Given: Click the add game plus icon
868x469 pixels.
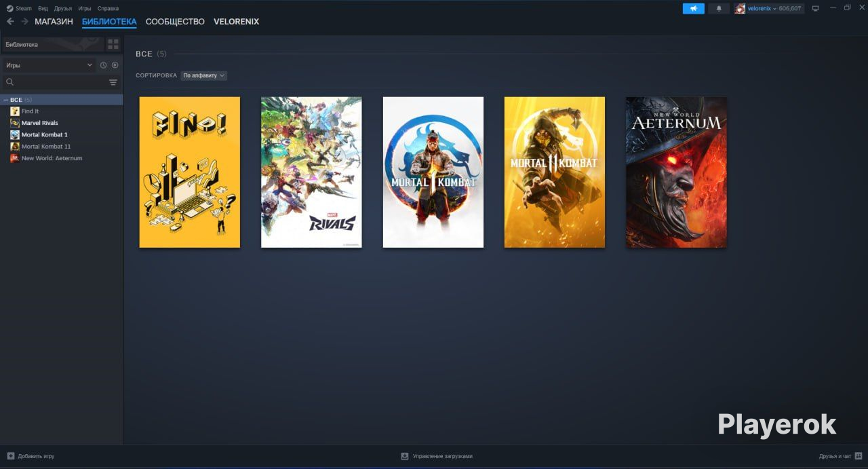Looking at the screenshot, I should click(10, 456).
